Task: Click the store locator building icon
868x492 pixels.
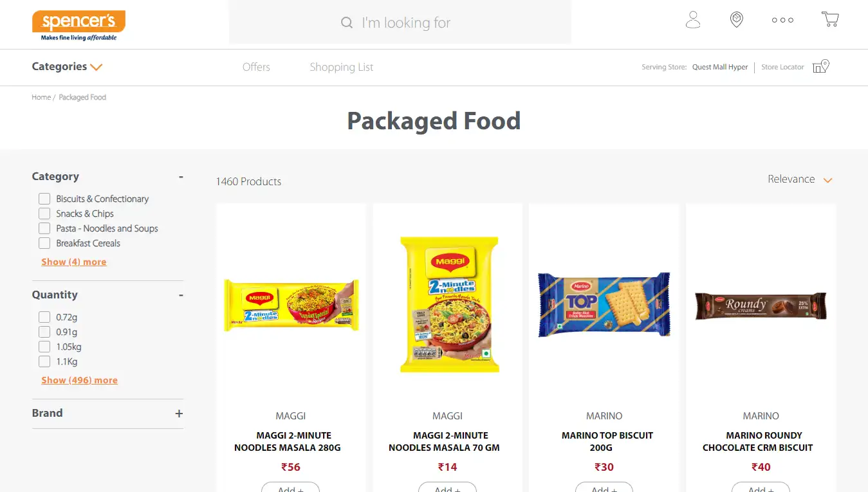Action: [821, 66]
